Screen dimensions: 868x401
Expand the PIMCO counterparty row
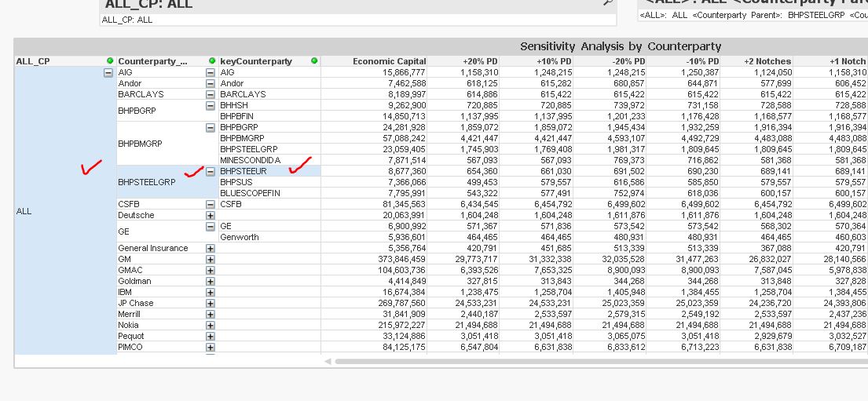pos(211,348)
